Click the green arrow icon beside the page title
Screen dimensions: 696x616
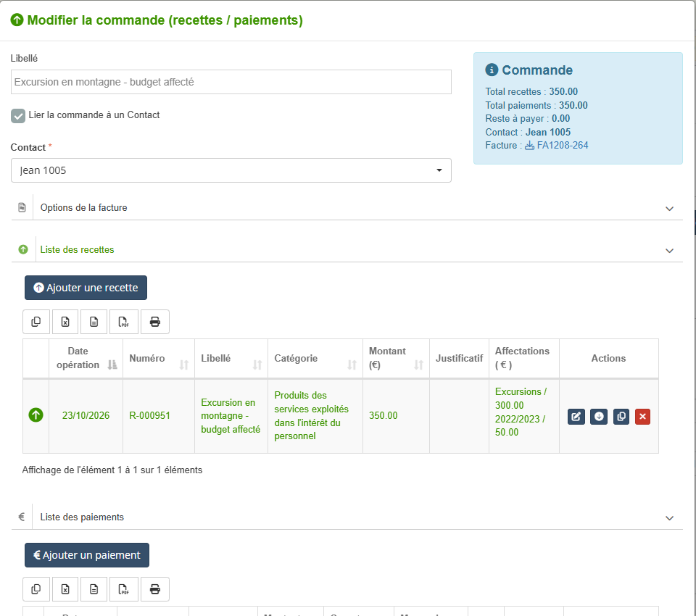tap(17, 20)
